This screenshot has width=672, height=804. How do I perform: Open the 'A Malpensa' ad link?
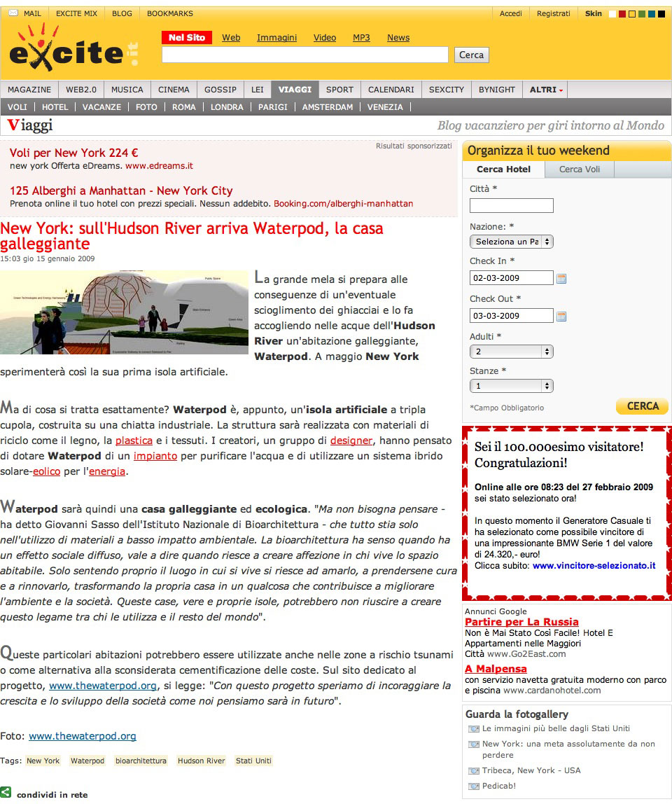(496, 669)
